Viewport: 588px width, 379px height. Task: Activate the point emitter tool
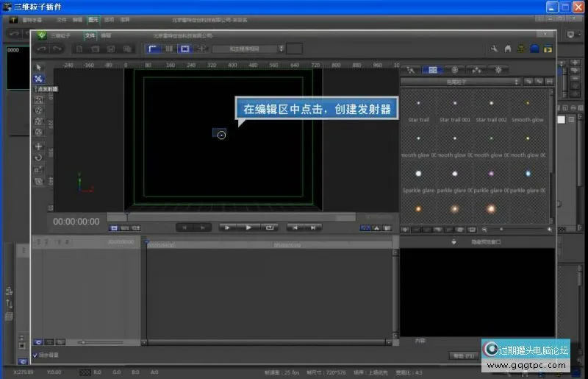click(39, 79)
